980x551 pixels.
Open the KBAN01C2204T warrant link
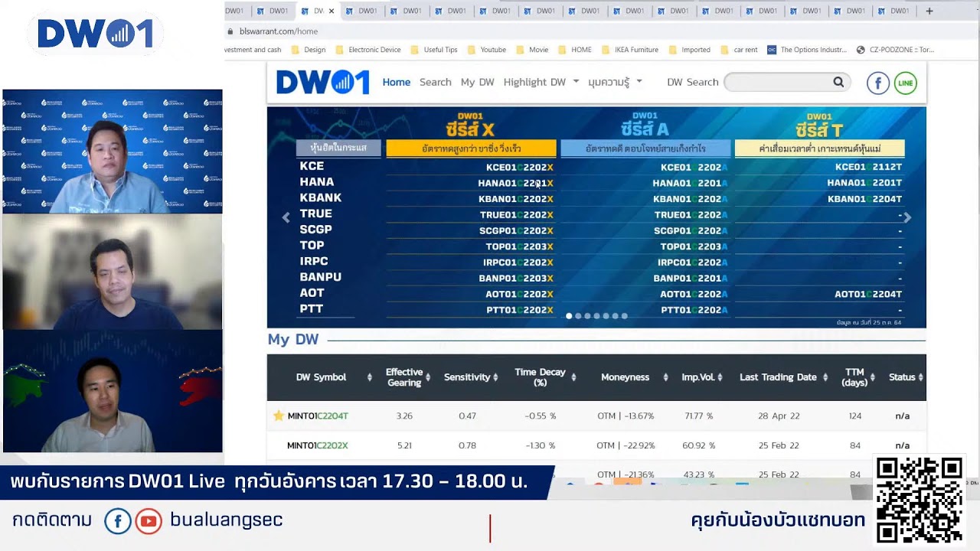[864, 199]
